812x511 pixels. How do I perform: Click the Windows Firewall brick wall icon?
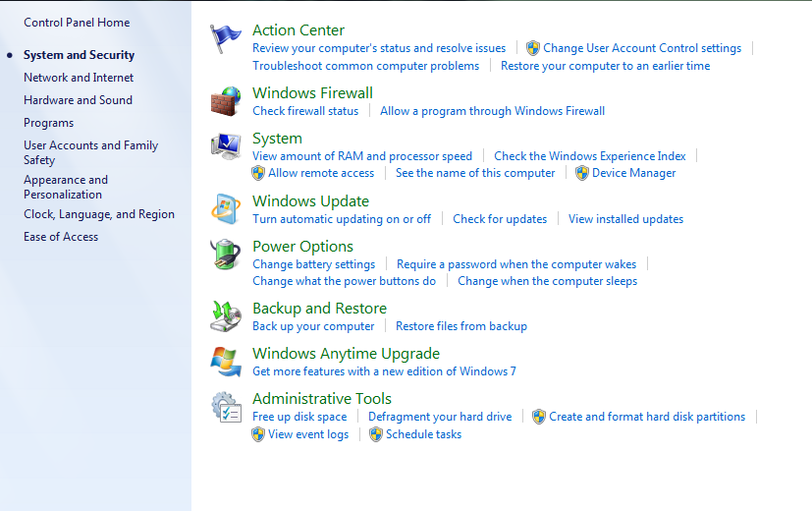pos(226,101)
